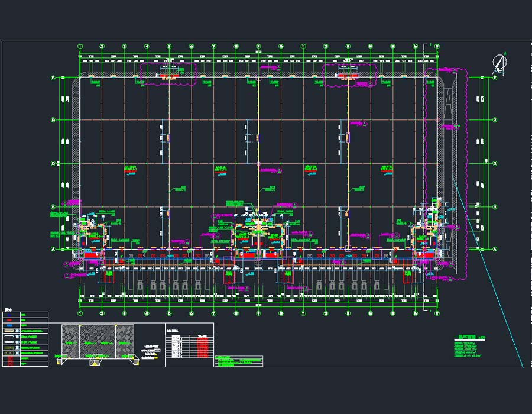This screenshot has width=532, height=414.
Task: Pick grid bubble 16 in the top row
Action: pos(416,47)
